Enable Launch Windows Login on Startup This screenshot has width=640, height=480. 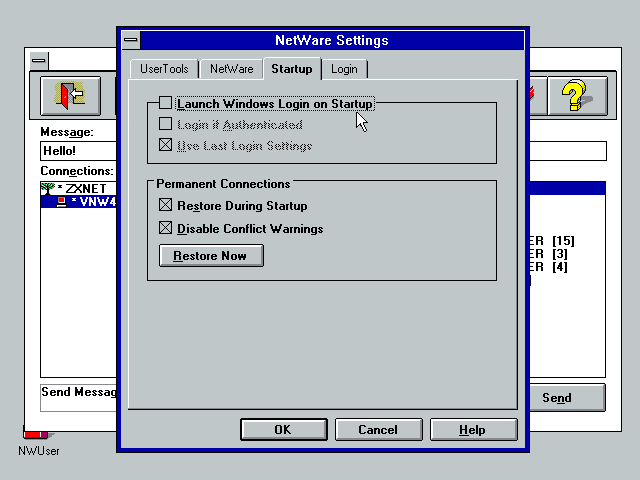(165, 103)
